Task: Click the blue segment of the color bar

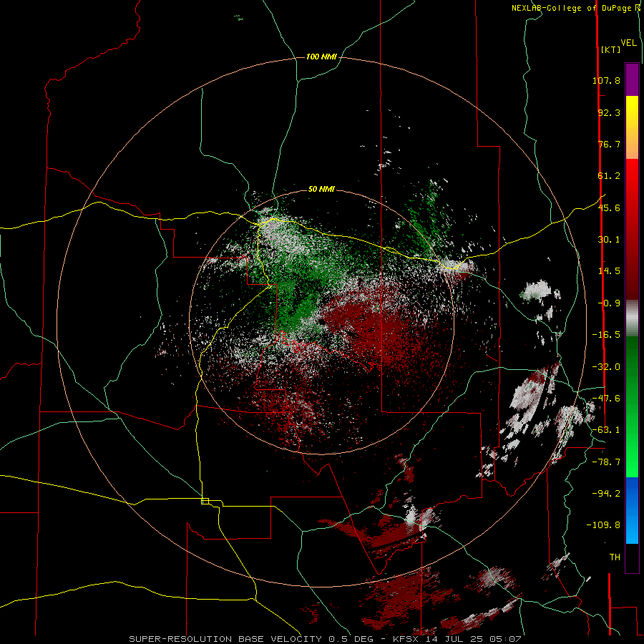Action: point(632,510)
